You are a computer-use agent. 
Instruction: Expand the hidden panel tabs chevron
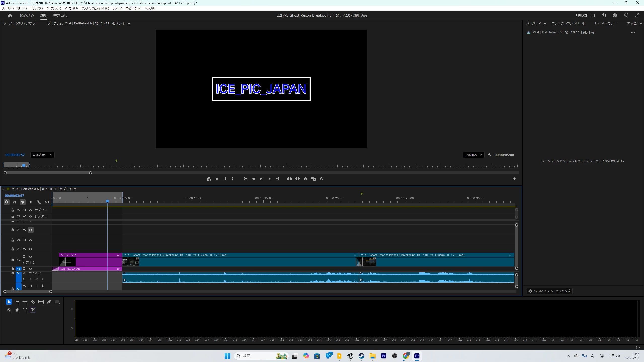(x=641, y=23)
